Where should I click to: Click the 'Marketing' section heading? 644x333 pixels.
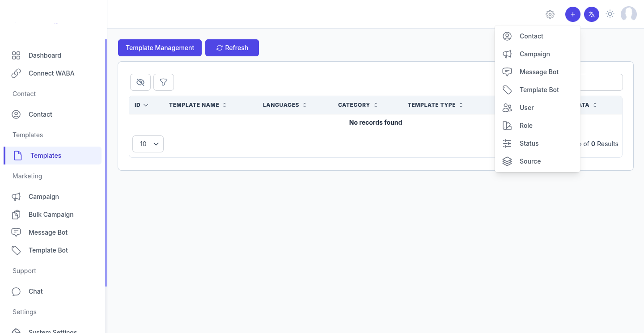27,176
